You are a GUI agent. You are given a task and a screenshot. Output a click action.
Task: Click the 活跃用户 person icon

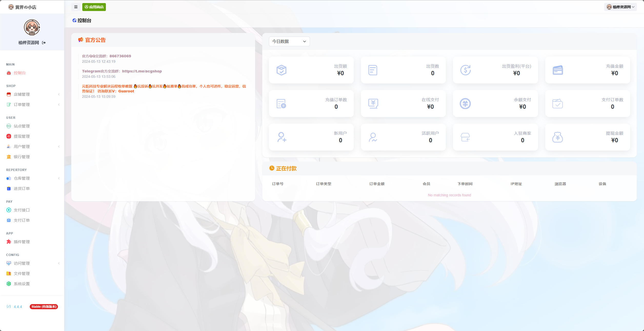pyautogui.click(x=373, y=137)
